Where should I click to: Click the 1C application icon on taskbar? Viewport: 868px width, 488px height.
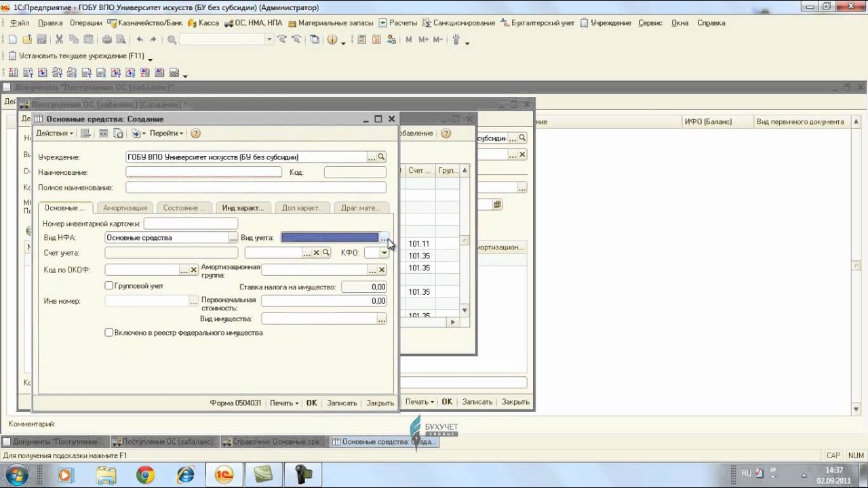(224, 474)
